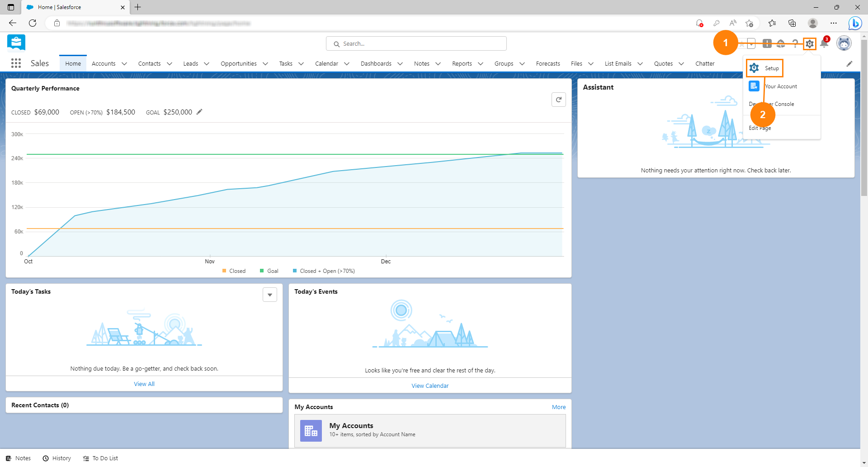The height and width of the screenshot is (467, 868).
Task: Click View All under Today's Tasks
Action: 144,384
